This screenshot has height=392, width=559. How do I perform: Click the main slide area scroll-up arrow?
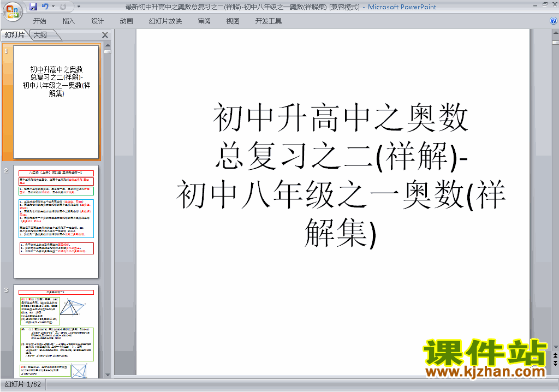555,33
